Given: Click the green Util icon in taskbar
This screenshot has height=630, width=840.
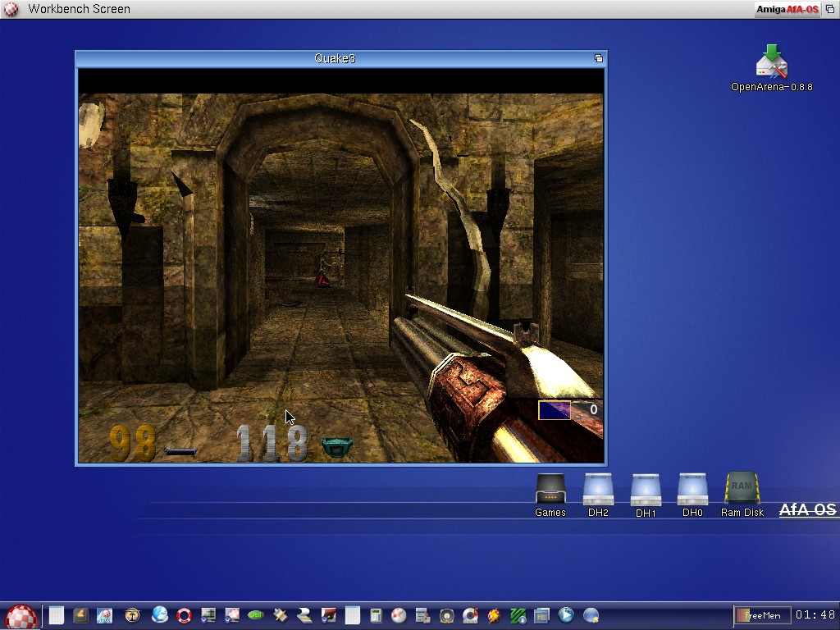Looking at the screenshot, I should coord(256,615).
